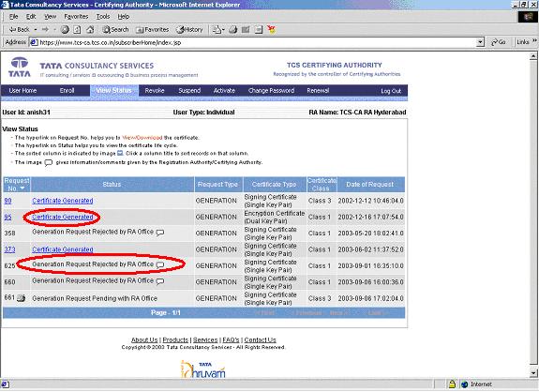Open the Tools menu

click(103, 17)
